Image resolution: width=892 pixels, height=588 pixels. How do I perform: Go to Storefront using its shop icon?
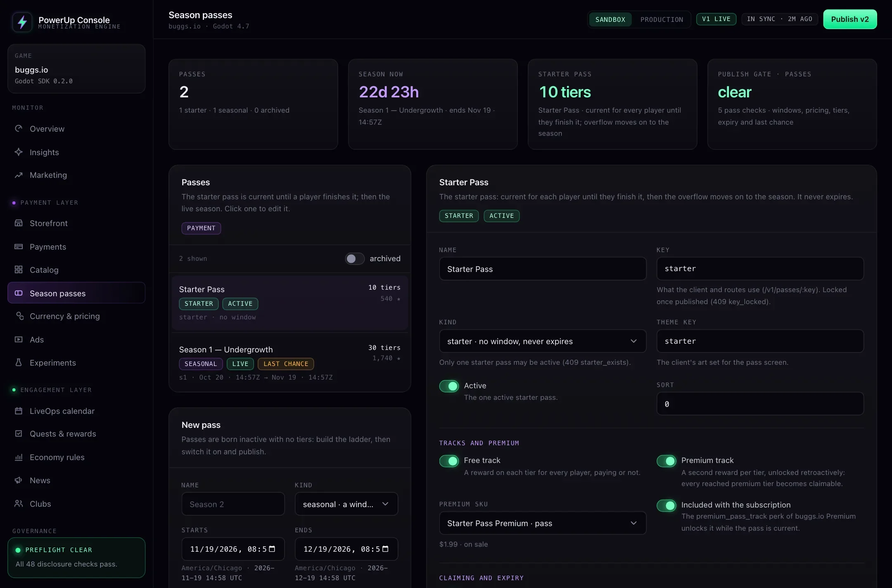(19, 223)
